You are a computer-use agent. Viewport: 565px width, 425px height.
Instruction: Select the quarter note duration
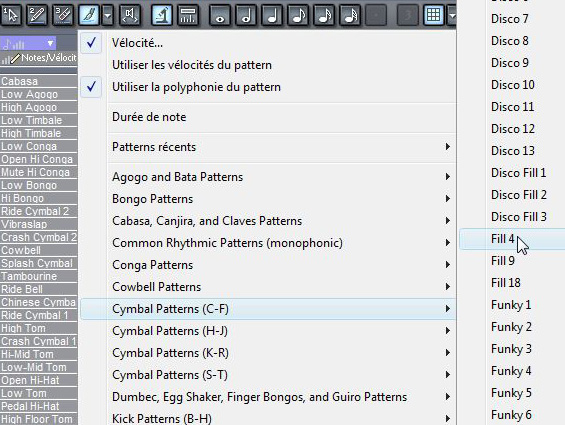pos(272,15)
